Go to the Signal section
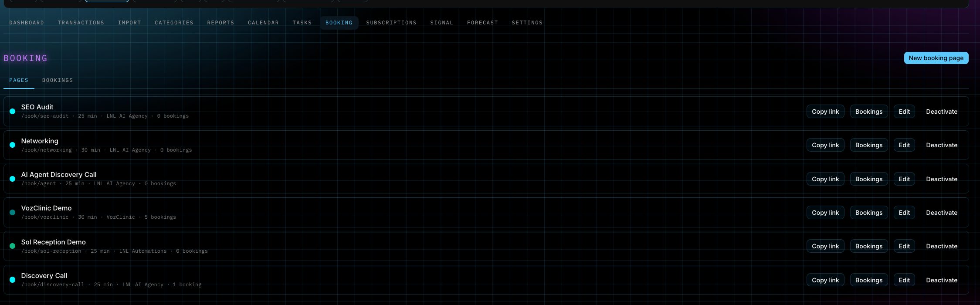 coord(441,23)
